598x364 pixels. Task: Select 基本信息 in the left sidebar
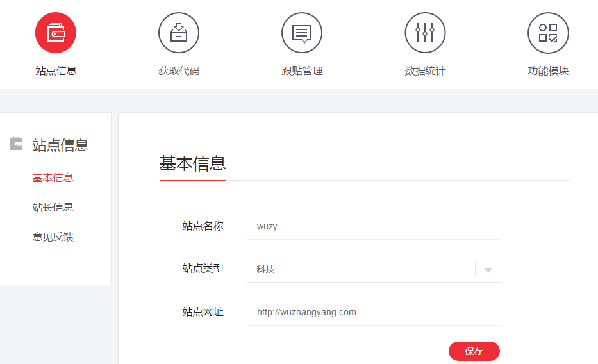[53, 178]
